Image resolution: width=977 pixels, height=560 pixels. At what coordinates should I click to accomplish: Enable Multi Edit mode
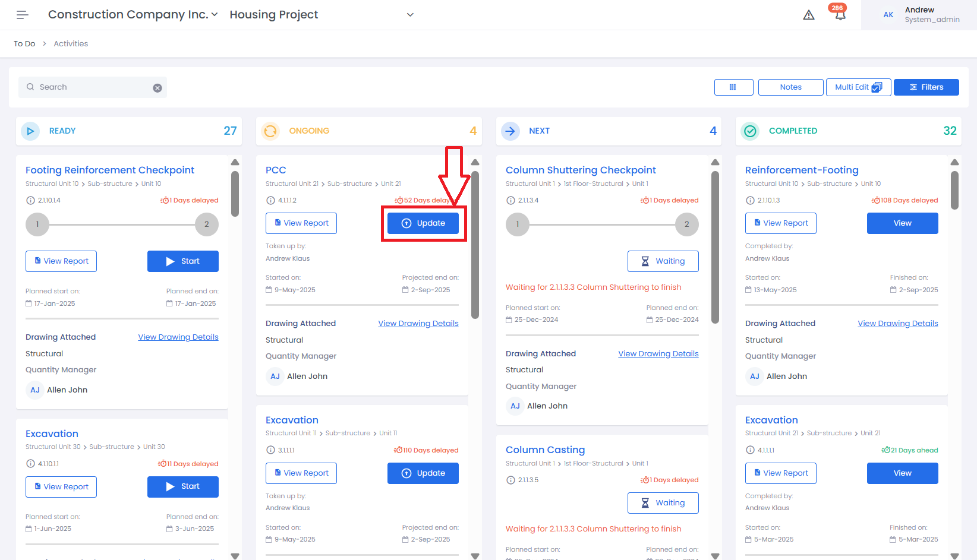coord(858,87)
